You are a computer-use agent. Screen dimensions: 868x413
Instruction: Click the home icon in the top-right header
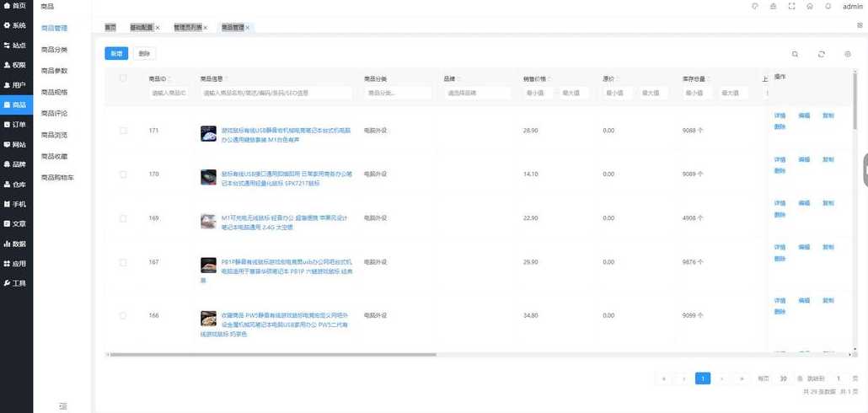(x=810, y=6)
